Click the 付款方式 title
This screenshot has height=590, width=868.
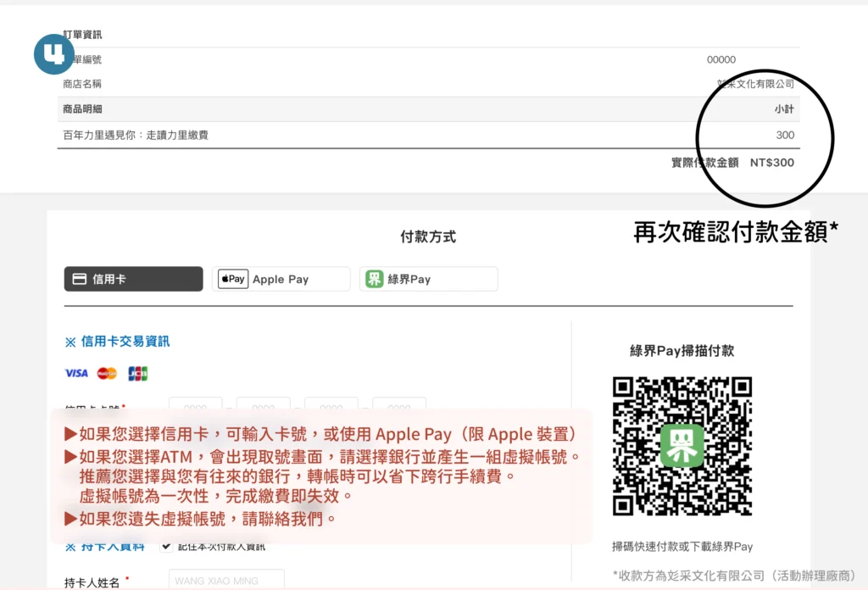pyautogui.click(x=428, y=237)
